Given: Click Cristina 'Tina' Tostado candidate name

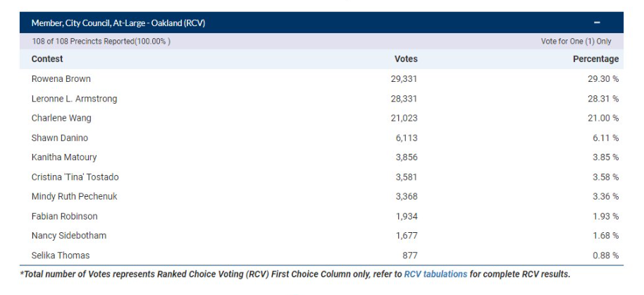Looking at the screenshot, I should tap(75, 177).
